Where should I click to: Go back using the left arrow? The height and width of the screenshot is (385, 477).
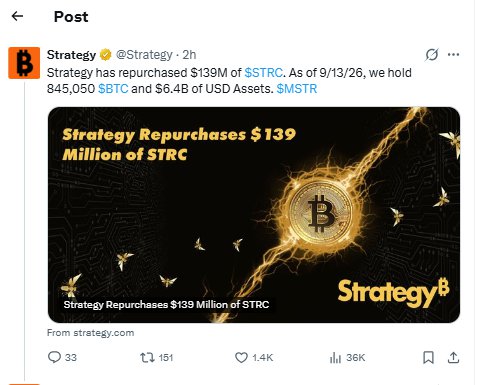pyautogui.click(x=17, y=16)
